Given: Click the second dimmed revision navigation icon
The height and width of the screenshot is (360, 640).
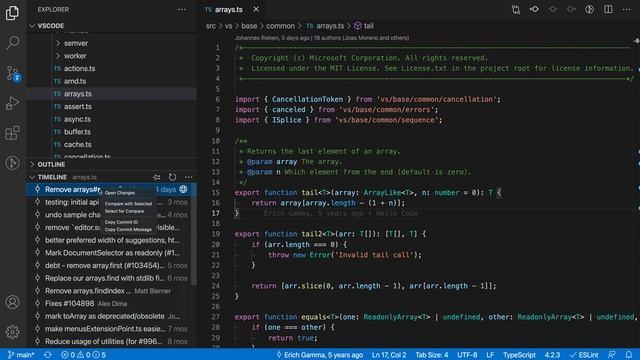Looking at the screenshot, I should 571,9.
